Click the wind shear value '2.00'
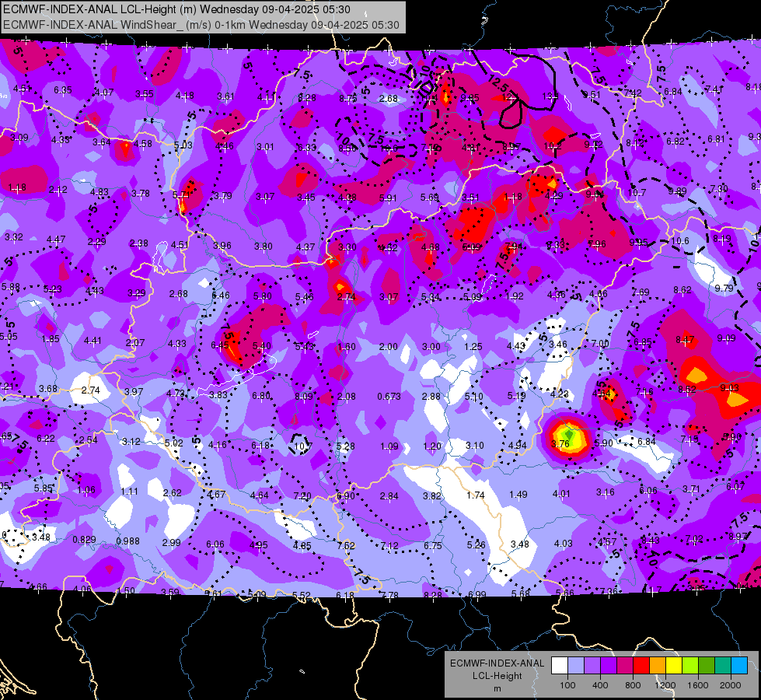 click(388, 347)
